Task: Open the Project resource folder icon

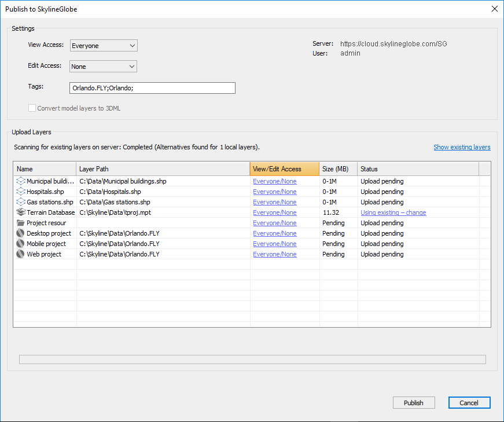Action: point(21,223)
